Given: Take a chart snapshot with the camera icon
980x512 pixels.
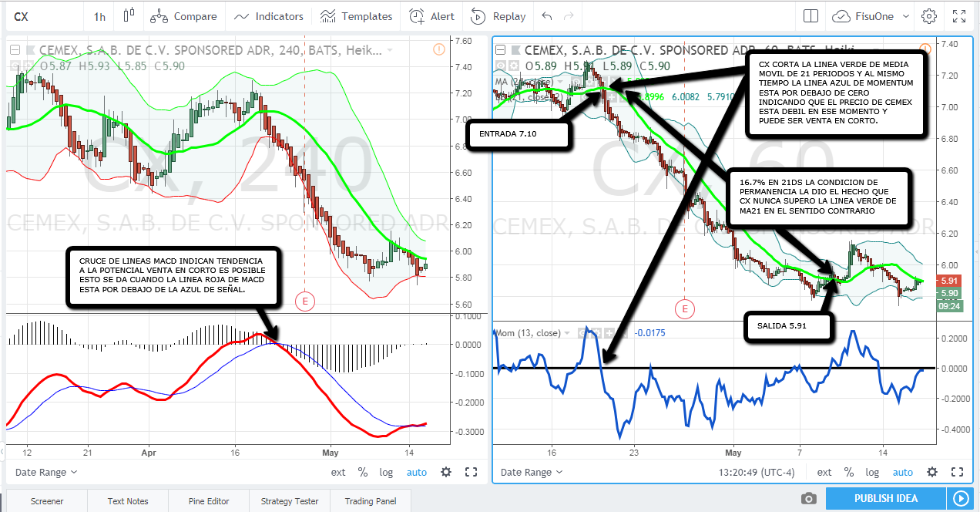Looking at the screenshot, I should 808,499.
